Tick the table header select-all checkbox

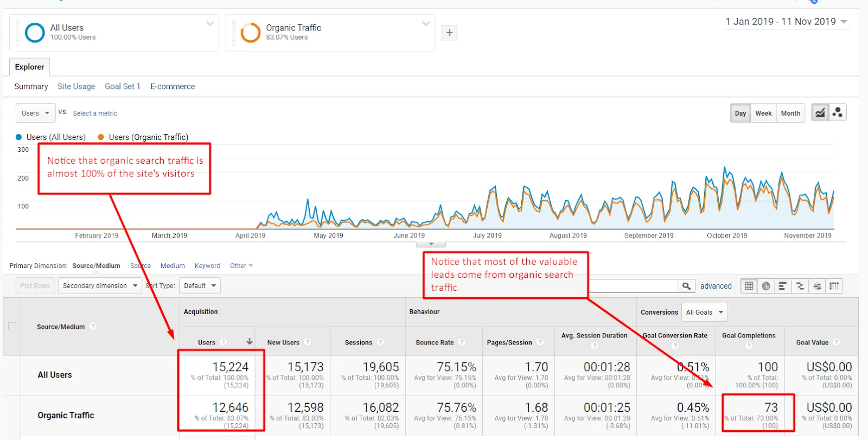coord(12,327)
